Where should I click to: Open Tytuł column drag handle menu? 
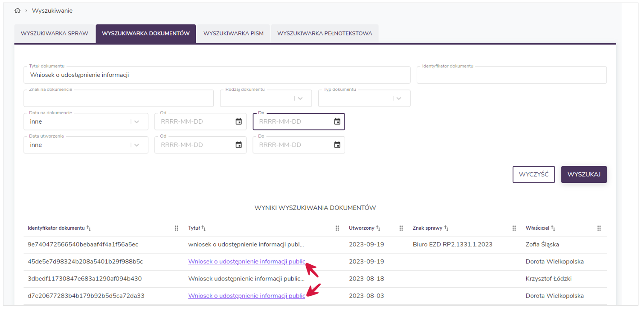tap(337, 228)
